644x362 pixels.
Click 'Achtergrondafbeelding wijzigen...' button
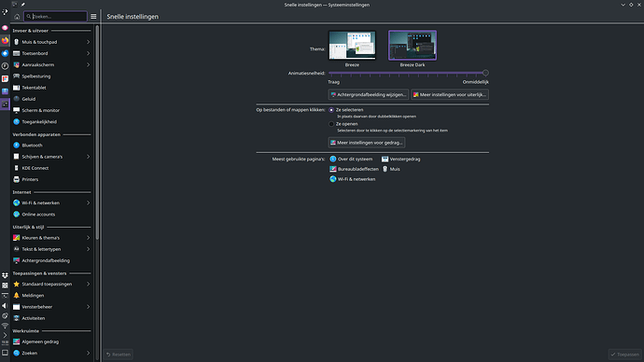point(369,94)
